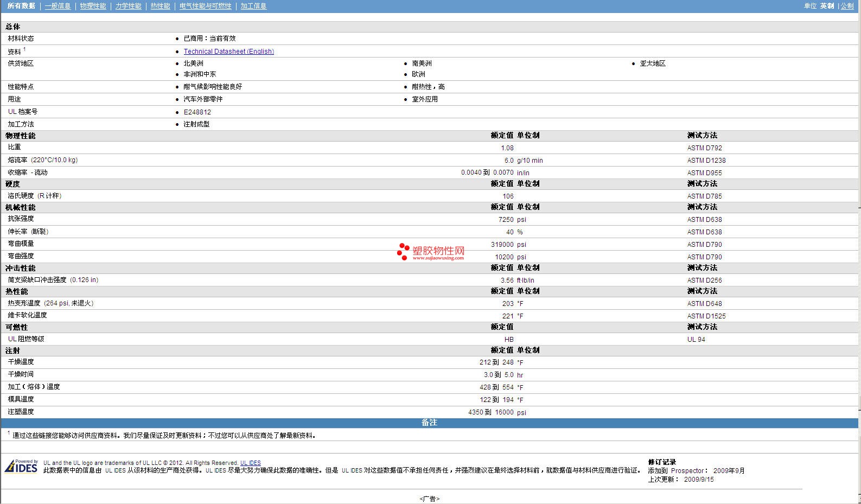This screenshot has width=861, height=504.
Task: Click the E248812 file number value
Action: (197, 112)
